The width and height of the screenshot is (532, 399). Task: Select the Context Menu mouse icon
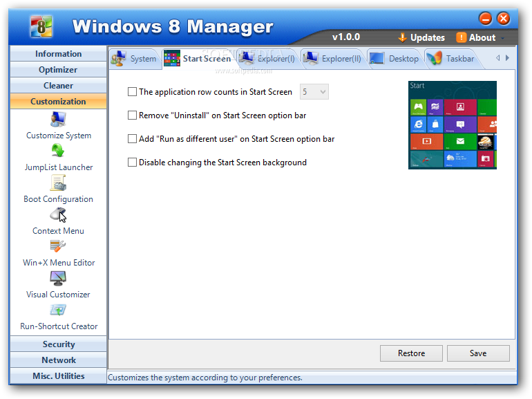58,214
